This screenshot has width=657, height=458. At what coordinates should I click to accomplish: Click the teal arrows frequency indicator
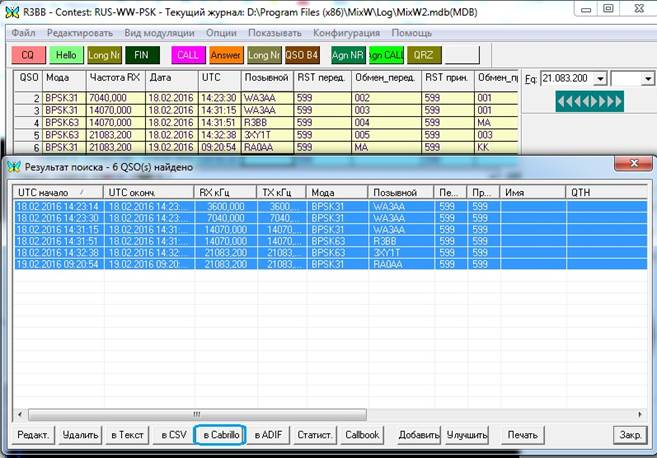[x=590, y=100]
